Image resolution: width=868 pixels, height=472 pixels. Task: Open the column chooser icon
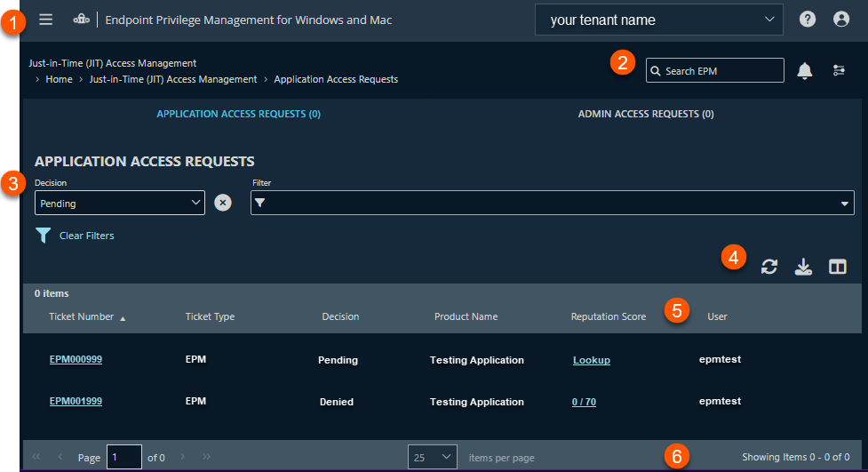click(x=838, y=267)
